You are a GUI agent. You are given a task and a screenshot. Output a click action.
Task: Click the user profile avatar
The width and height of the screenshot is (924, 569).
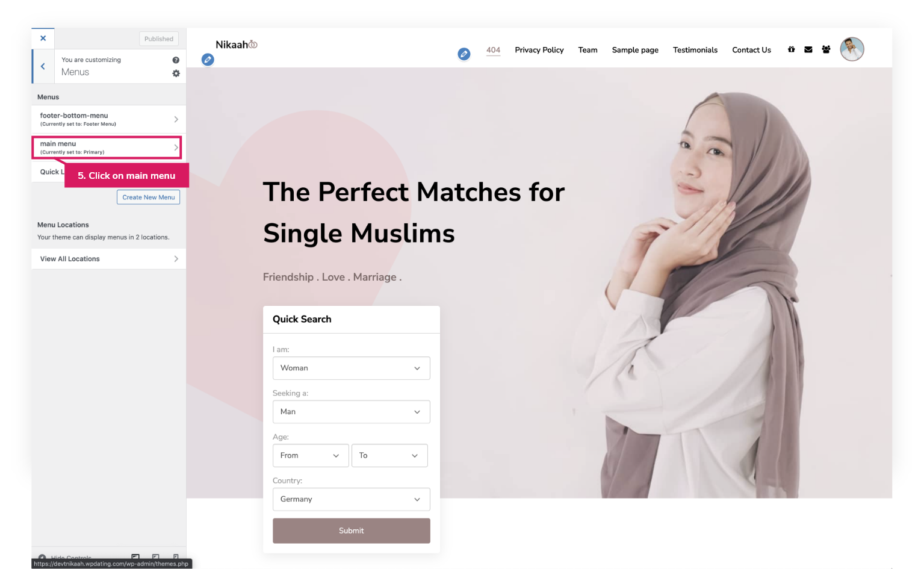852,49
